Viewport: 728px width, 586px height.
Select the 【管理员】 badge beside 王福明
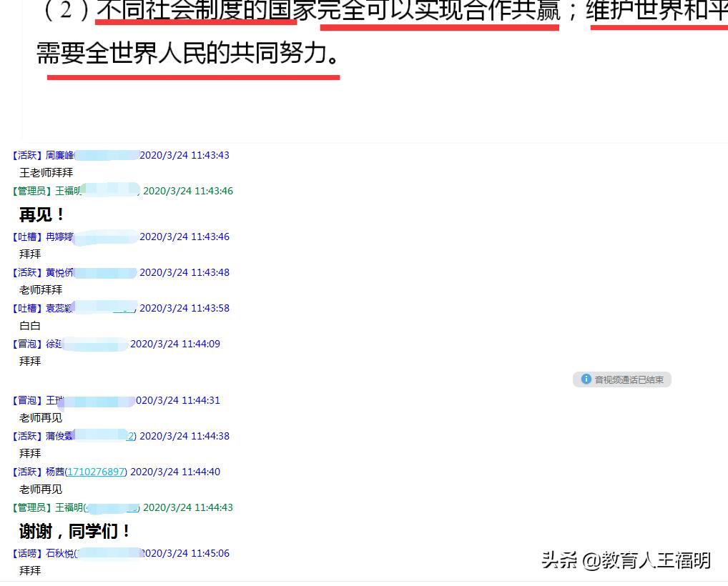(x=30, y=191)
